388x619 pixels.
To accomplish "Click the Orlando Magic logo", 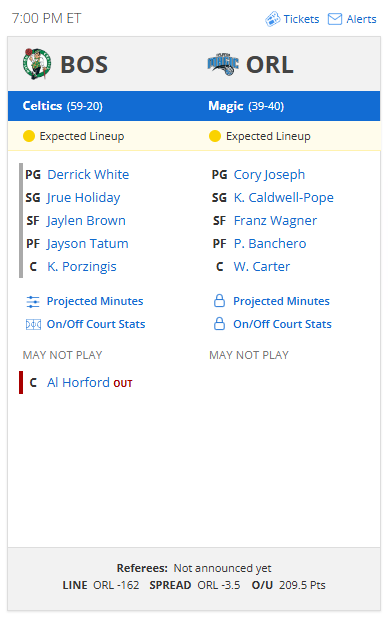I will [223, 64].
